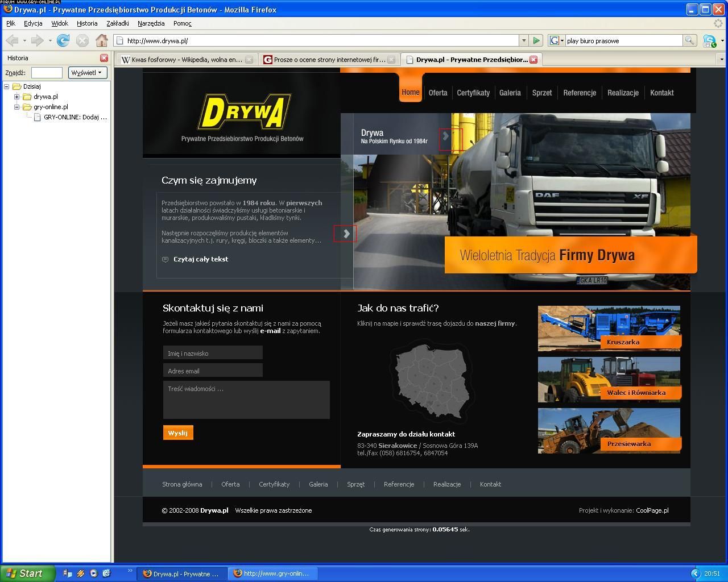This screenshot has width=728, height=582.
Task: Open Referencje in the top site navigation
Action: click(580, 93)
